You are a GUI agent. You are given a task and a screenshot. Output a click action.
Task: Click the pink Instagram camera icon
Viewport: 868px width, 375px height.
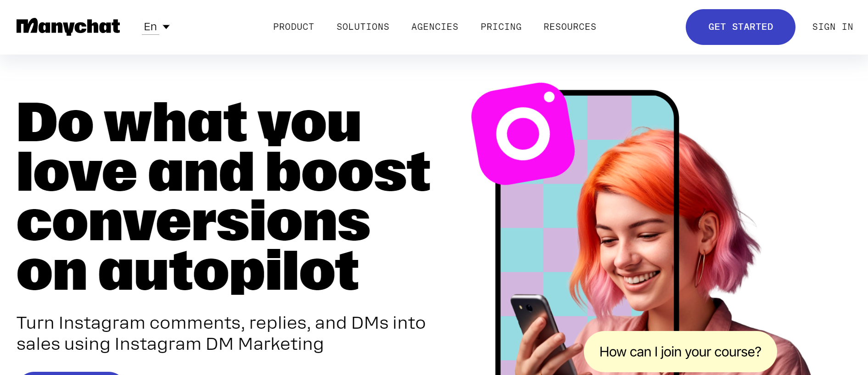(x=523, y=134)
